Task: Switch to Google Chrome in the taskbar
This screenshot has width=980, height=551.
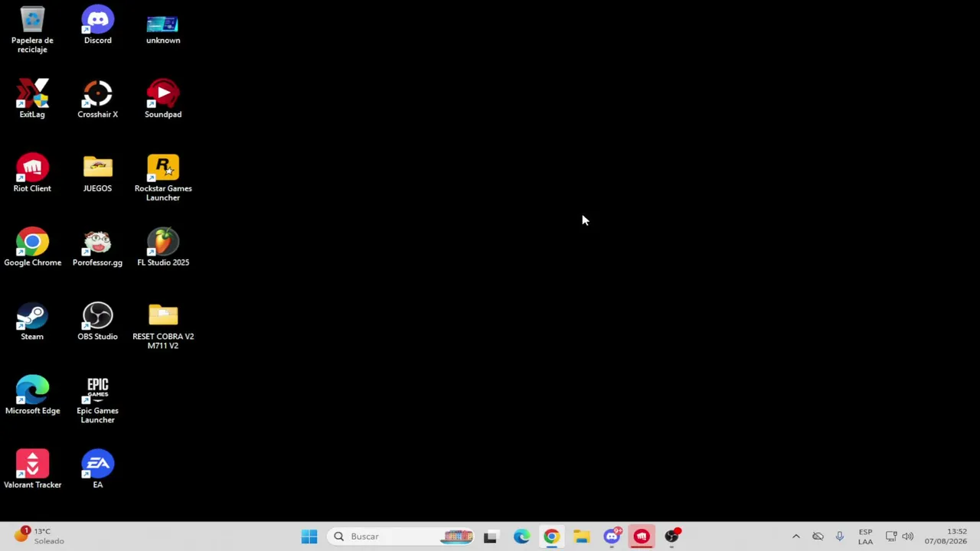Action: click(551, 536)
